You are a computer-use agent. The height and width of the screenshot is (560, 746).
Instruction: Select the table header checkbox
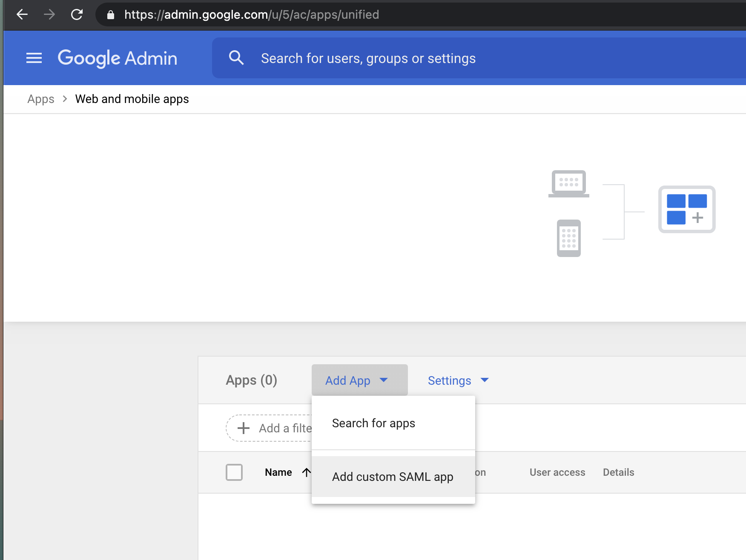[234, 472]
